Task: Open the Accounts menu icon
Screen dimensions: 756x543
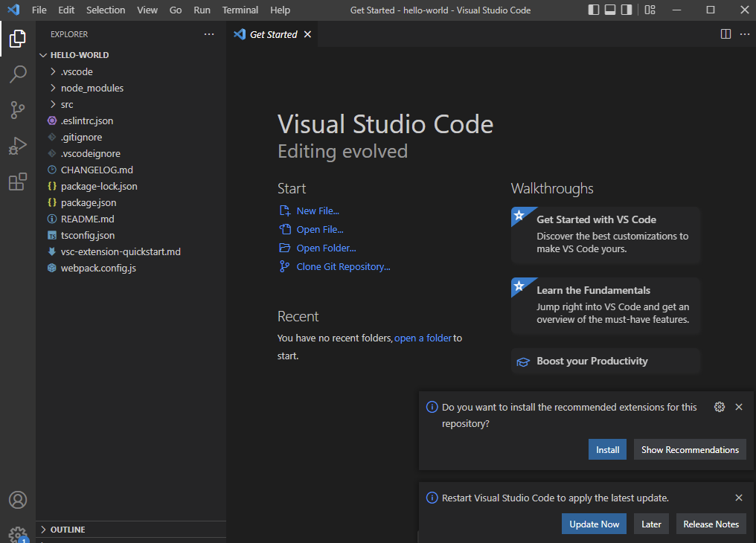Action: tap(17, 500)
